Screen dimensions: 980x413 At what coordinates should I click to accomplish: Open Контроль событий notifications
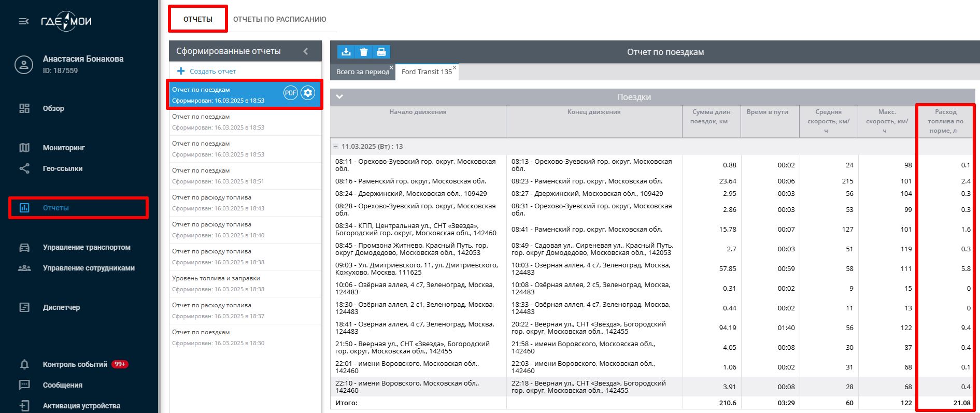[x=75, y=364]
